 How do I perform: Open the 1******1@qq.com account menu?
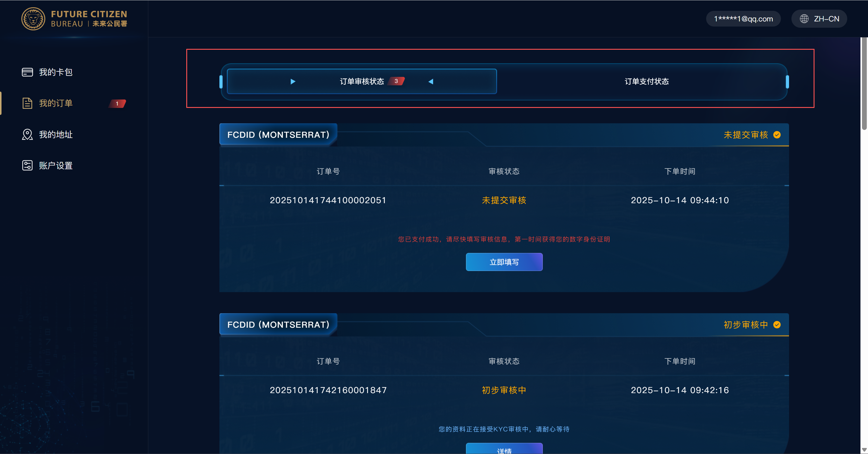coord(743,19)
